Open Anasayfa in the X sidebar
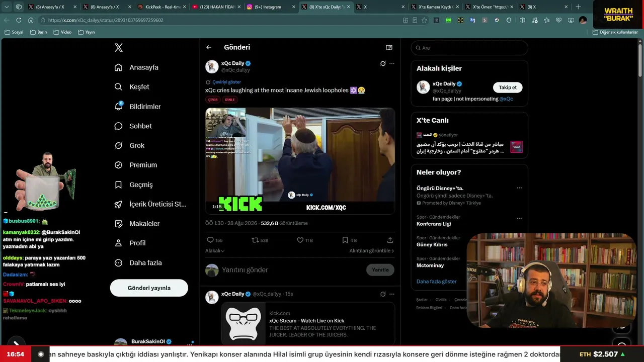The width and height of the screenshot is (644, 362). click(x=136, y=67)
